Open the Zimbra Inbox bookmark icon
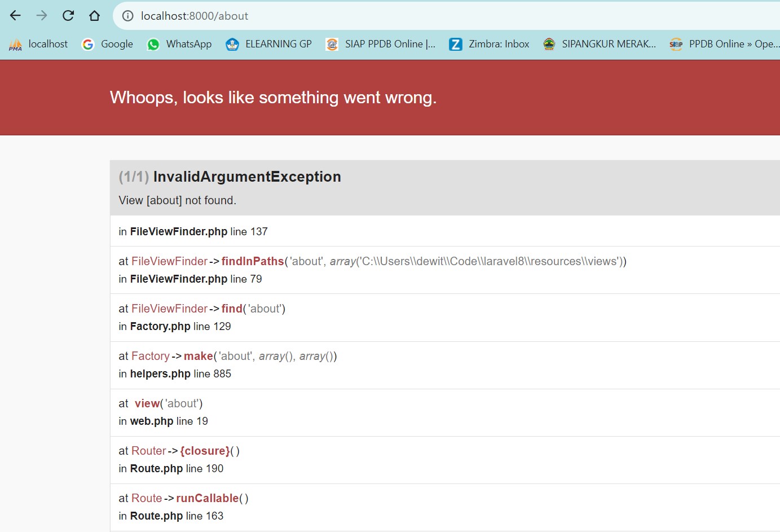The width and height of the screenshot is (780, 532). [457, 43]
